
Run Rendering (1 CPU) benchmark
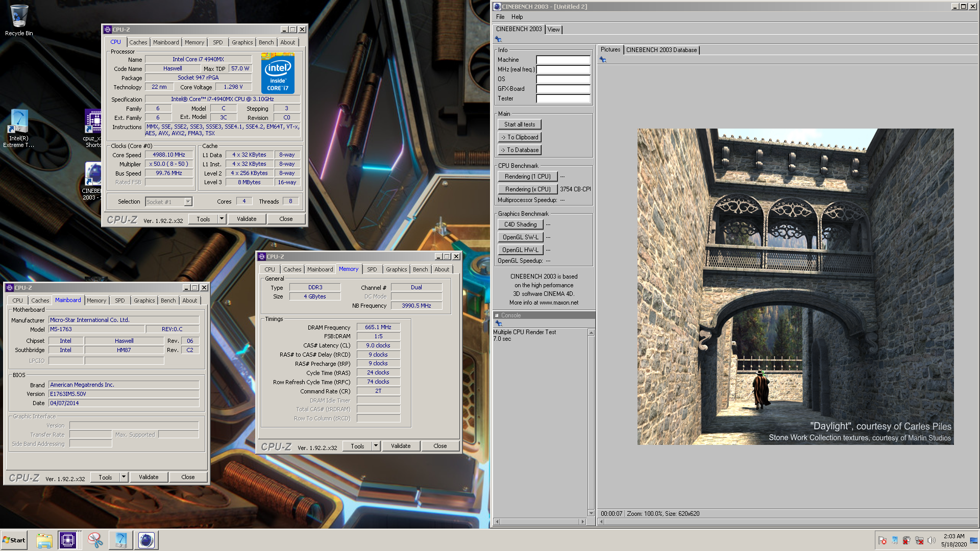(528, 177)
